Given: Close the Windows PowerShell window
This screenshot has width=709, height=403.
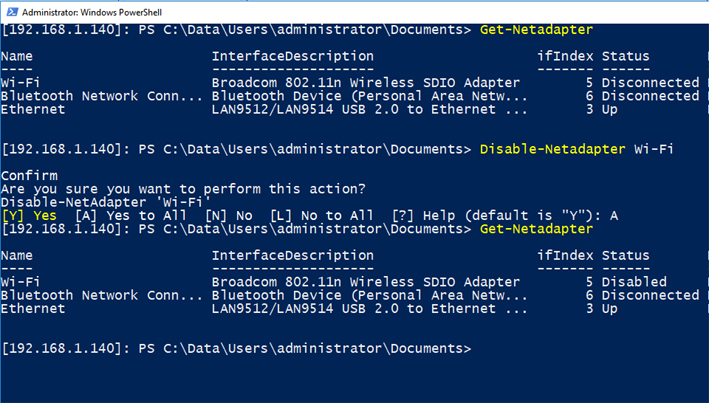Looking at the screenshot, I should pyautogui.click(x=689, y=11).
